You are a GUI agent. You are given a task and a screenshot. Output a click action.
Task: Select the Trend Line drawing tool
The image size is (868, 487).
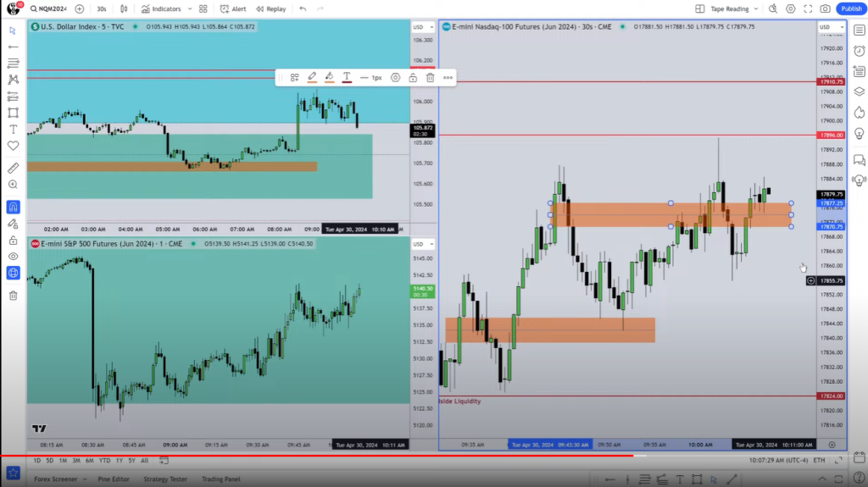point(14,47)
